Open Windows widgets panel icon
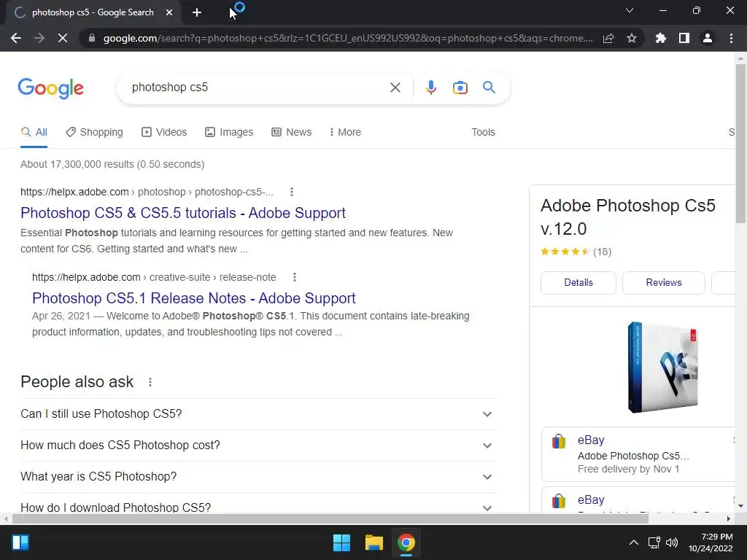Viewport: 747px width, 560px height. 20,542
